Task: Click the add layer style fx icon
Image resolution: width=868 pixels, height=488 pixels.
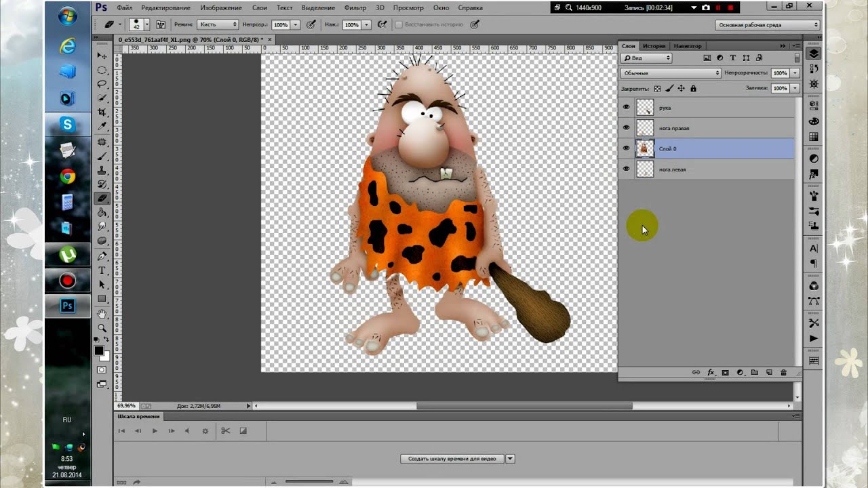Action: [x=711, y=373]
